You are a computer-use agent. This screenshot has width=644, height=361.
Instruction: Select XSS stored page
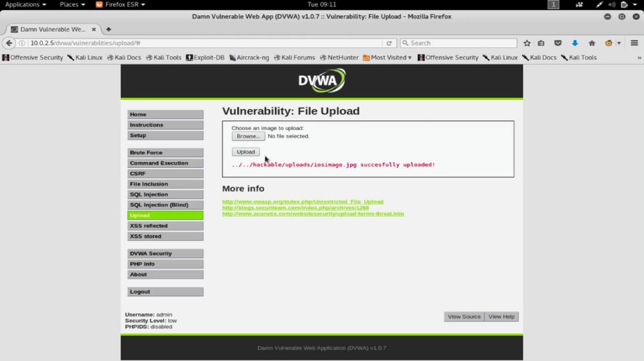[x=165, y=236]
